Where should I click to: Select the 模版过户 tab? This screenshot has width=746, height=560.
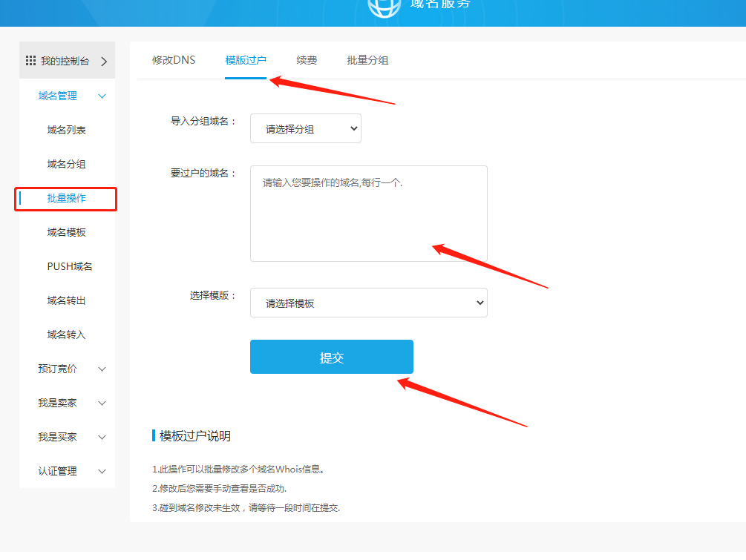tap(246, 60)
